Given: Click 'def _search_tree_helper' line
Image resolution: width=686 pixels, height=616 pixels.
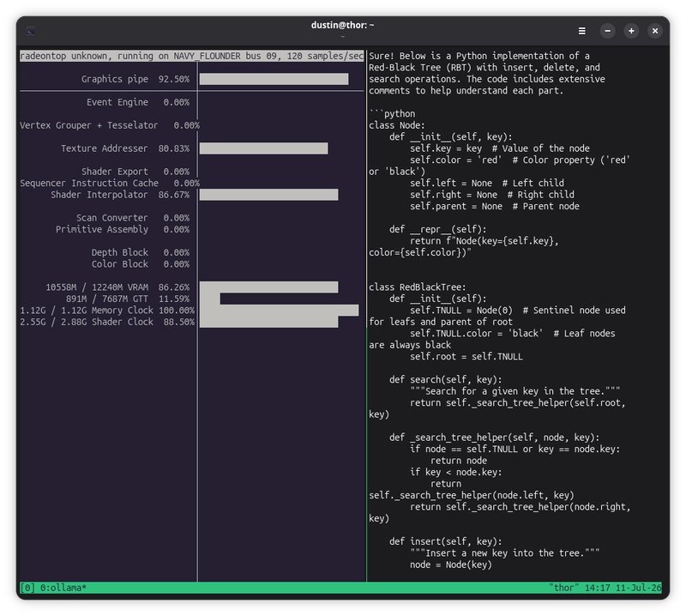Looking at the screenshot, I should 495,438.
